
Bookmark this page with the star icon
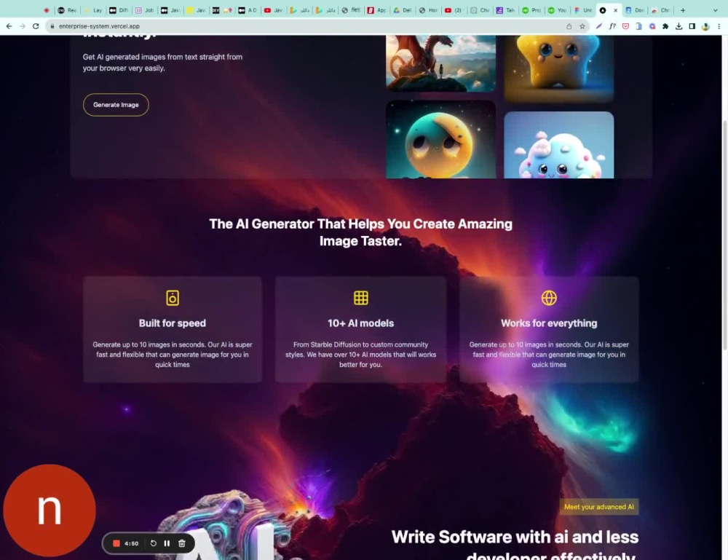coord(582,26)
